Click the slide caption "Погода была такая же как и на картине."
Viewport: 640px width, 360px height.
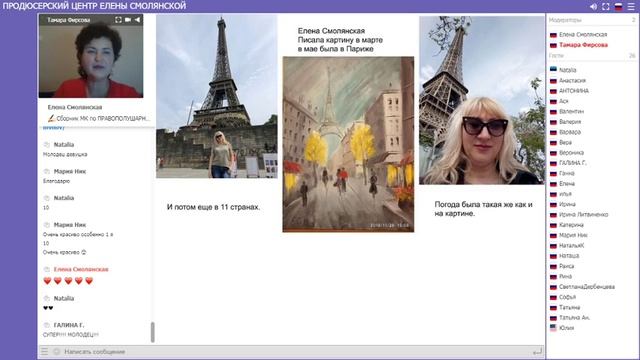point(483,209)
